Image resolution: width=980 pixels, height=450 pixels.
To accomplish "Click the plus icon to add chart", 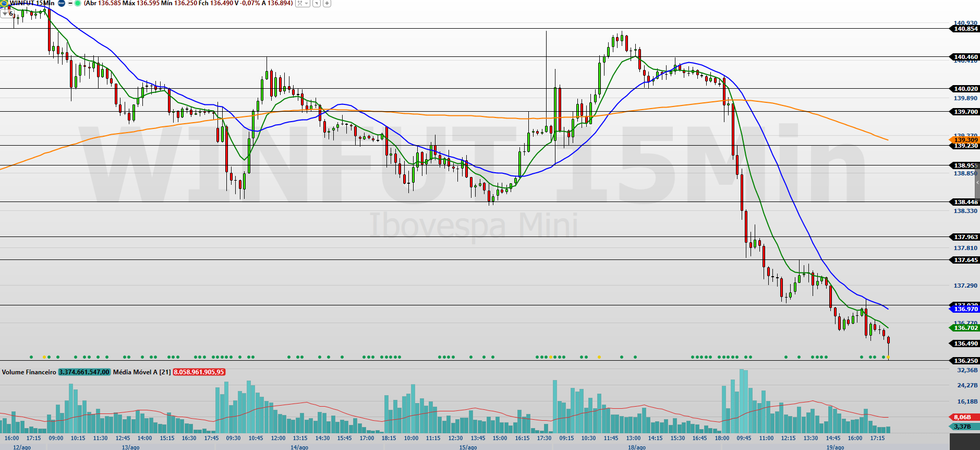I will point(327,3).
